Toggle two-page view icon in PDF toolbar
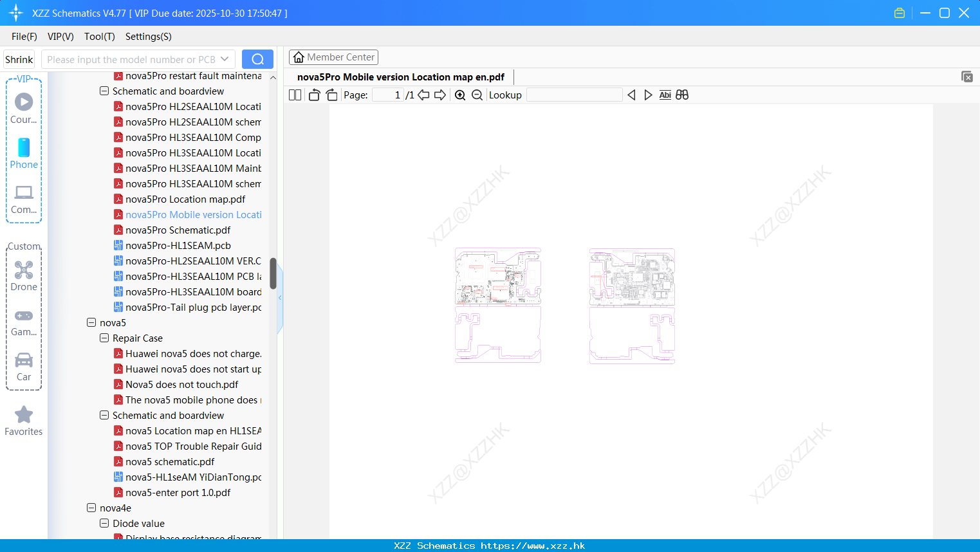Viewport: 980px width, 552px height. pos(295,95)
